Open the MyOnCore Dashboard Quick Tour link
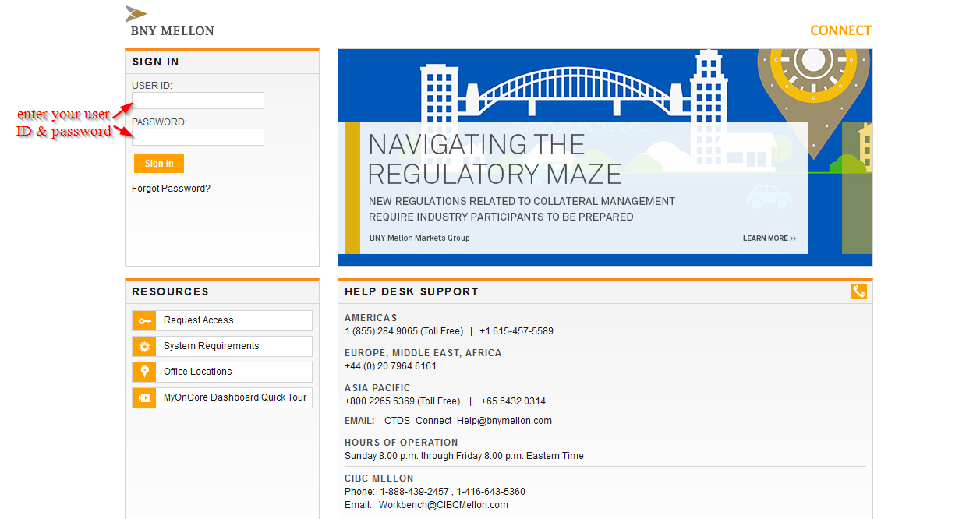Viewport: 980px width, 519px height. [235, 397]
